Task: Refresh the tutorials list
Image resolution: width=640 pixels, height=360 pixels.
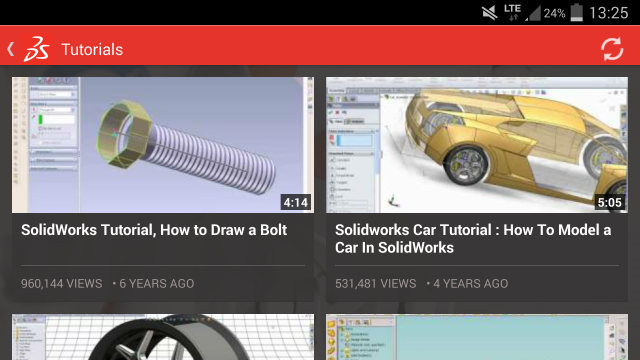Action: [x=612, y=49]
